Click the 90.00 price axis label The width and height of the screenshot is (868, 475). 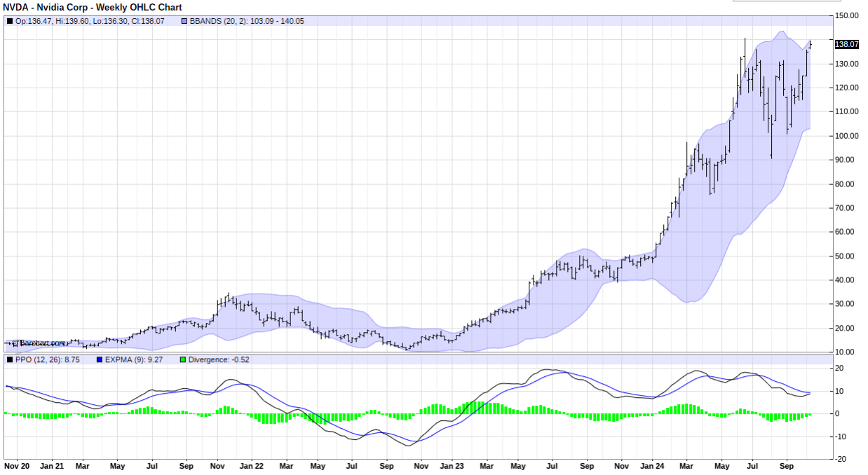coord(846,160)
